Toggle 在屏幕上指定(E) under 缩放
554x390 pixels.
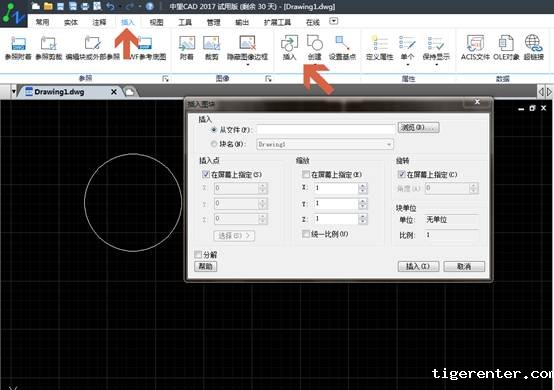[306, 174]
